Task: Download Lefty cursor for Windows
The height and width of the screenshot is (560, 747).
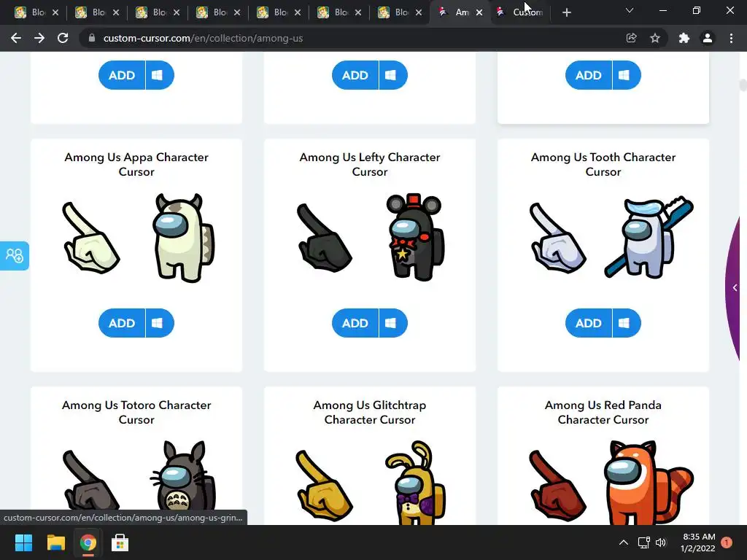Action: [393, 323]
